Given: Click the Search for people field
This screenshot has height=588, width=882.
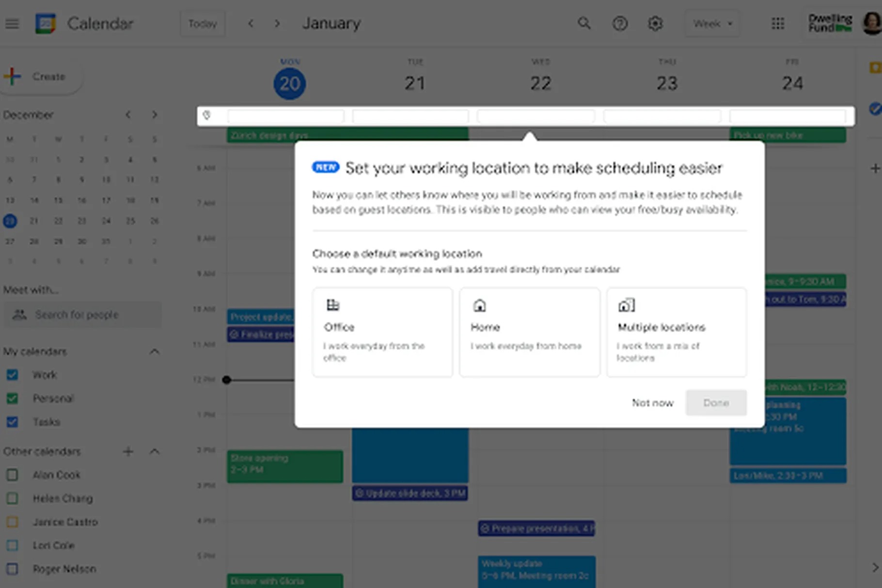Looking at the screenshot, I should click(x=83, y=315).
